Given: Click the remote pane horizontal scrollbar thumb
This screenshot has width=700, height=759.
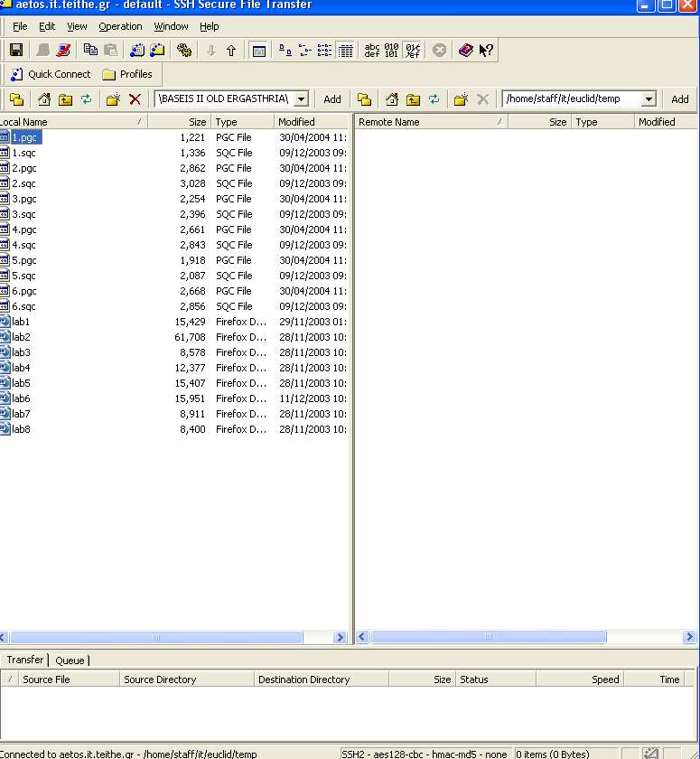Looking at the screenshot, I should [488, 636].
